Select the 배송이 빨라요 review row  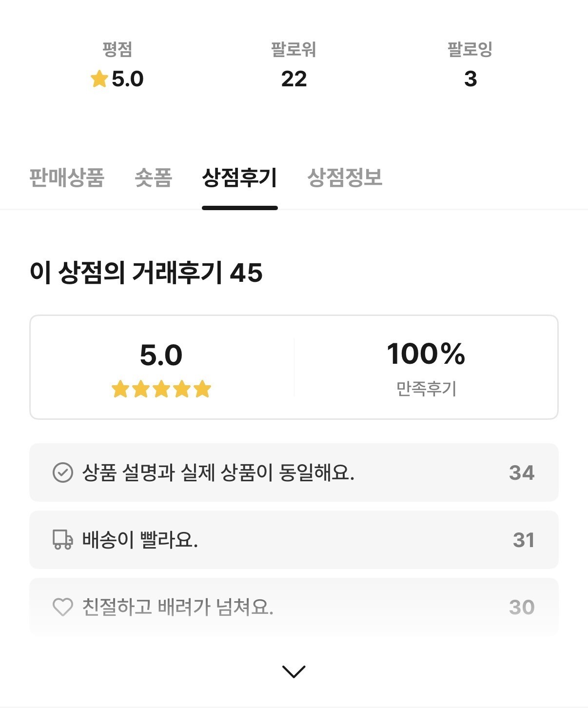(x=140, y=540)
